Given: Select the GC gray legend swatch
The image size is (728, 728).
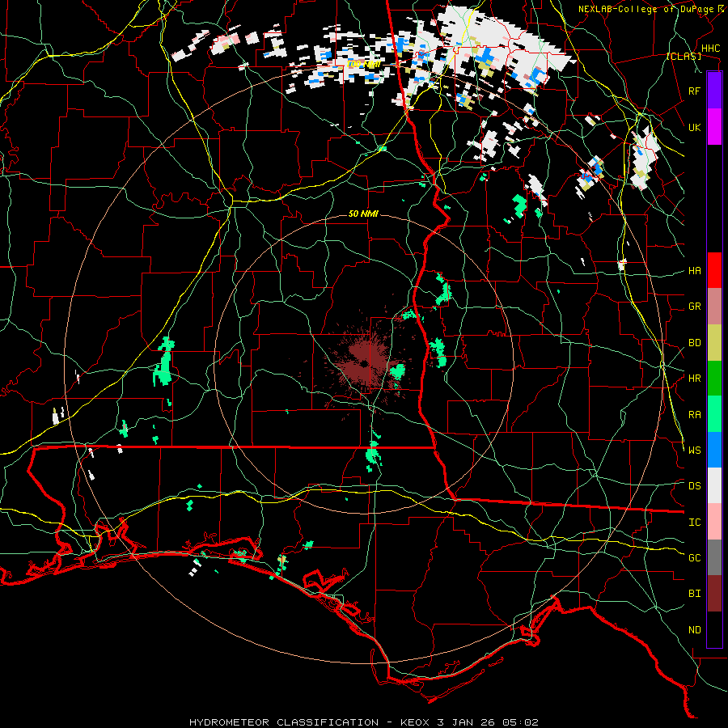Looking at the screenshot, I should click(x=714, y=557).
